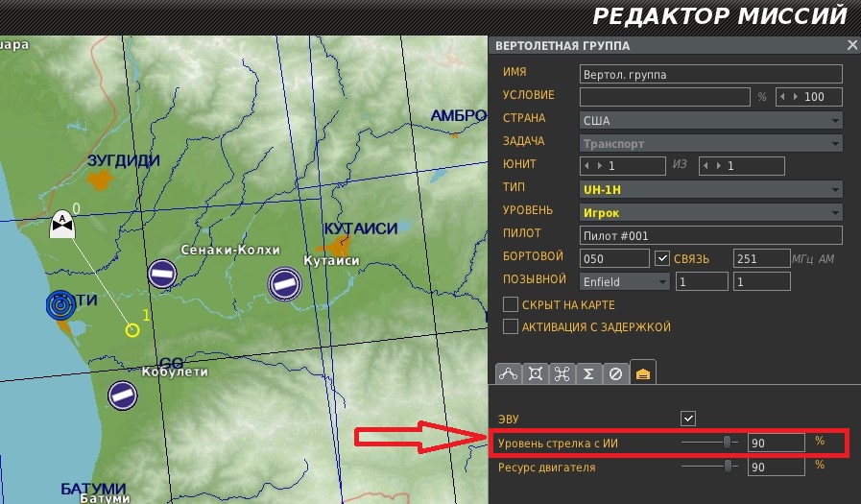Decrease the unit total count after ИЗ

point(706,166)
